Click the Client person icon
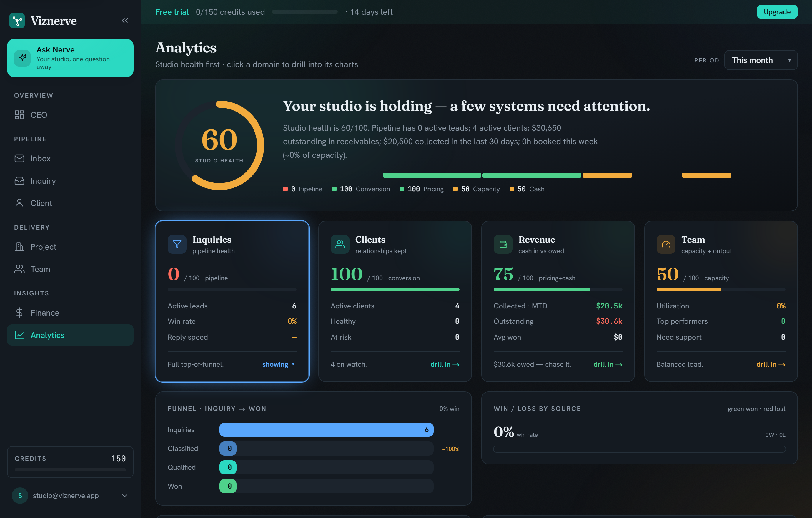 pyautogui.click(x=19, y=203)
